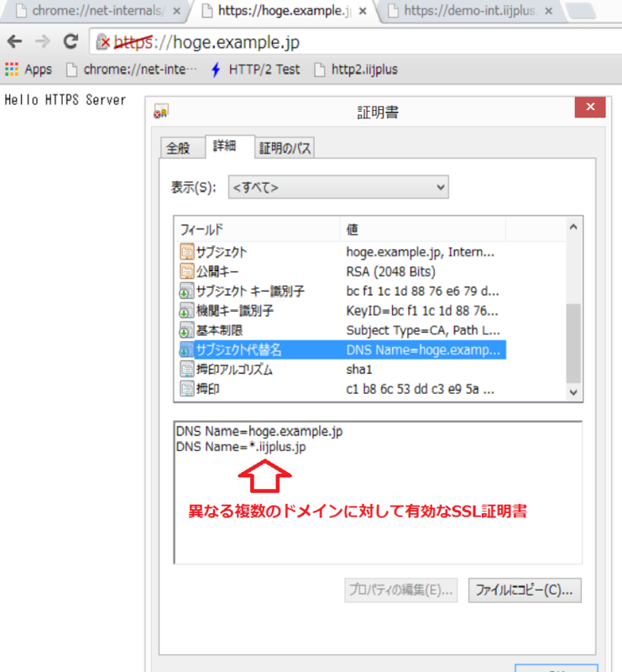Close the demo-int.iijplus tab
Viewport: 622px width, 672px height.
point(548,11)
